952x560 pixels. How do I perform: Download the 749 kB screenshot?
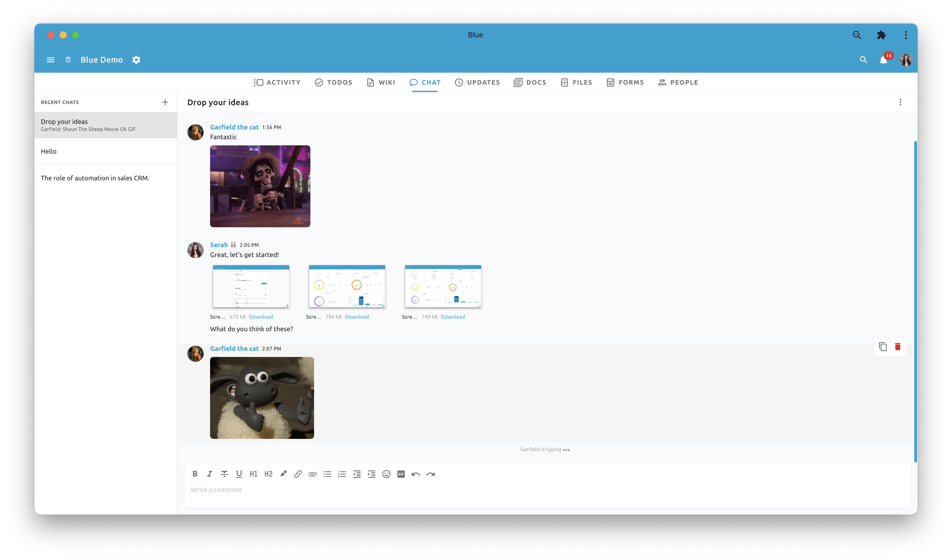[453, 317]
